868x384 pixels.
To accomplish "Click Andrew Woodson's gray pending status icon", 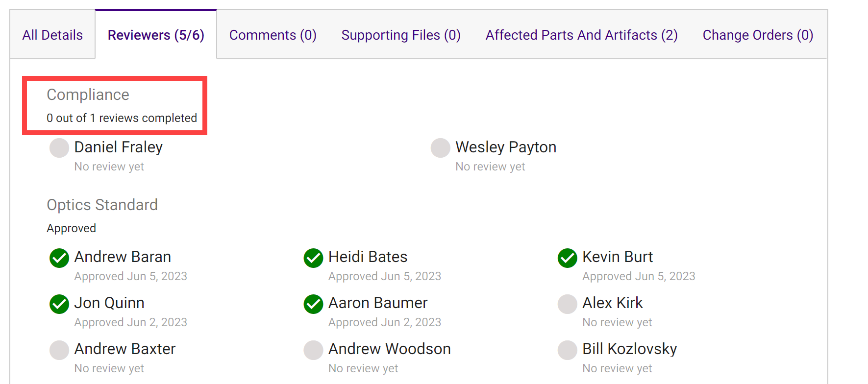I will [313, 350].
